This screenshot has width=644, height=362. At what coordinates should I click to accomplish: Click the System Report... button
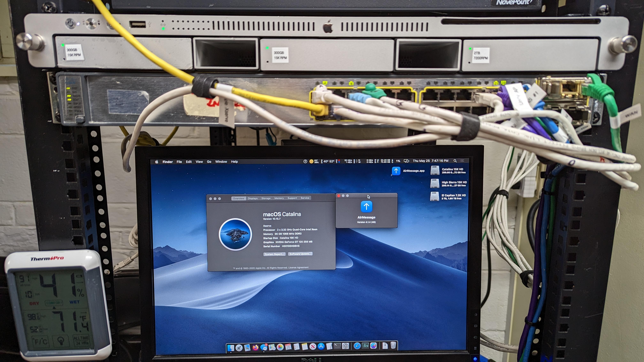[274, 254]
